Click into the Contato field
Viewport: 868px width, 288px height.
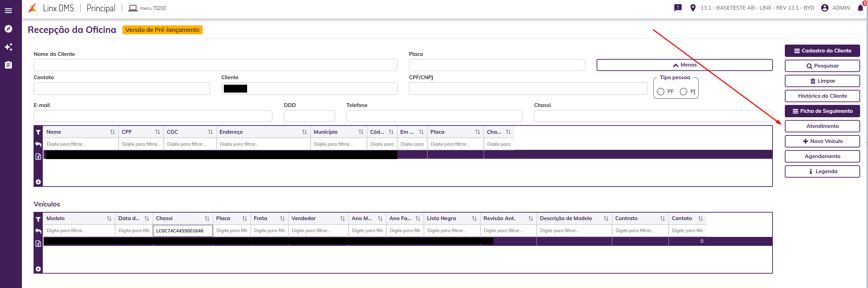pyautogui.click(x=122, y=88)
